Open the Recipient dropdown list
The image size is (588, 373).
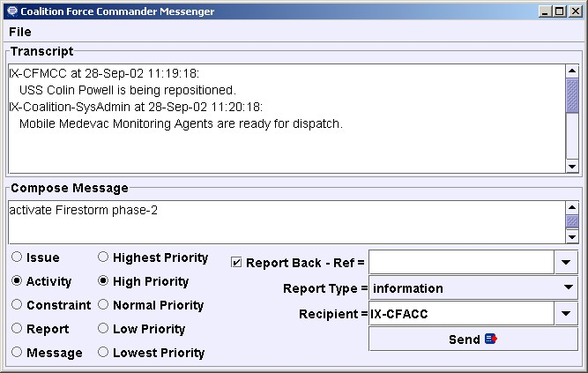(566, 312)
